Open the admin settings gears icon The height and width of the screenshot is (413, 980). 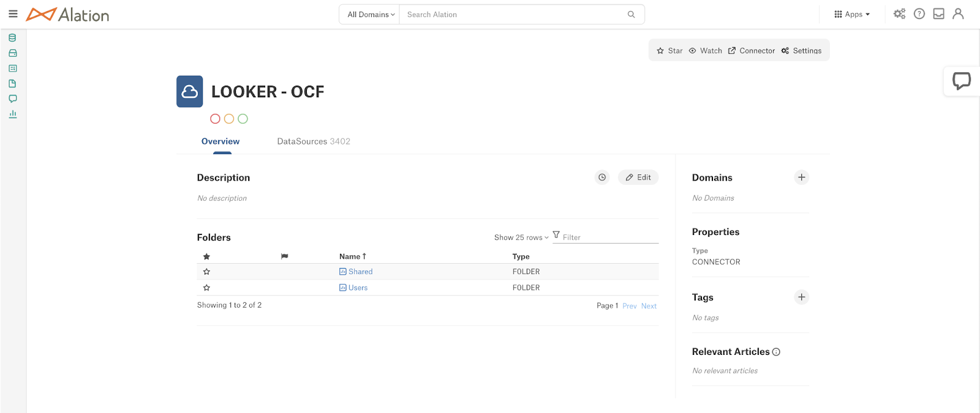[x=899, y=13]
